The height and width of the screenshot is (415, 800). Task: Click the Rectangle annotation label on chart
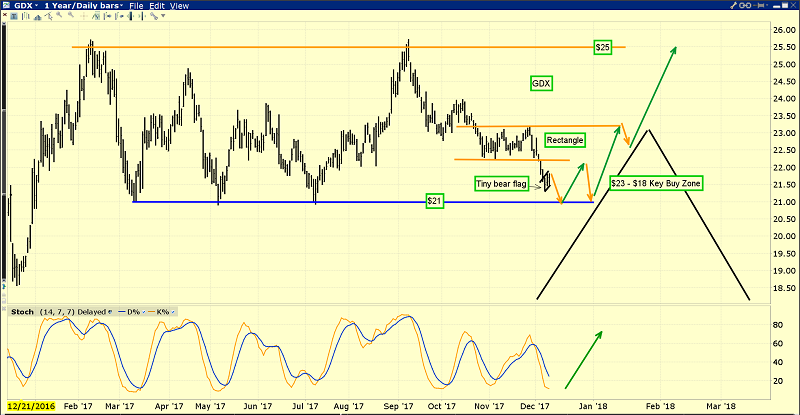pyautogui.click(x=565, y=140)
